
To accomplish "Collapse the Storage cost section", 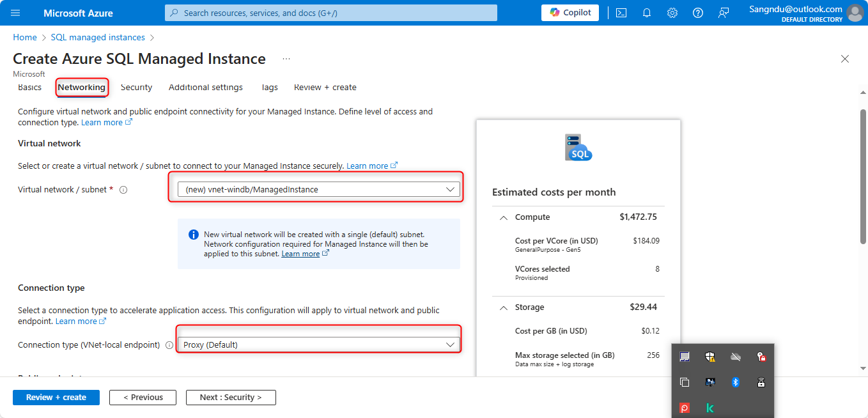I will pos(504,307).
